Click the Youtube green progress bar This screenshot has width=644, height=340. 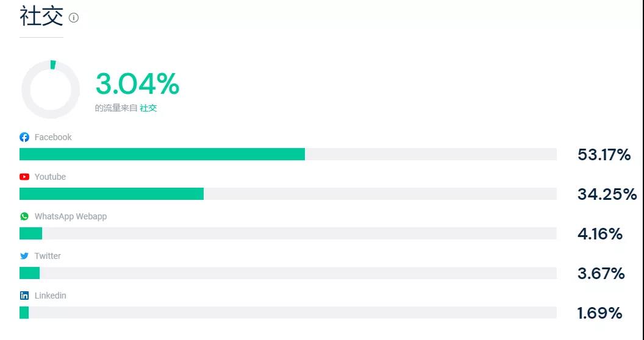pos(112,194)
